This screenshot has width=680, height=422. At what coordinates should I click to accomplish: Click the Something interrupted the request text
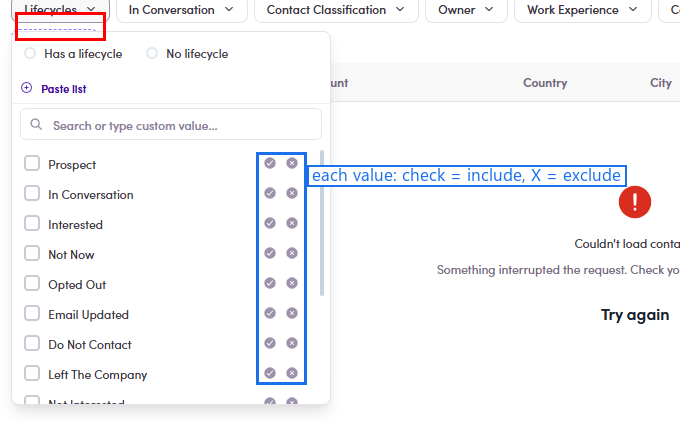point(558,270)
